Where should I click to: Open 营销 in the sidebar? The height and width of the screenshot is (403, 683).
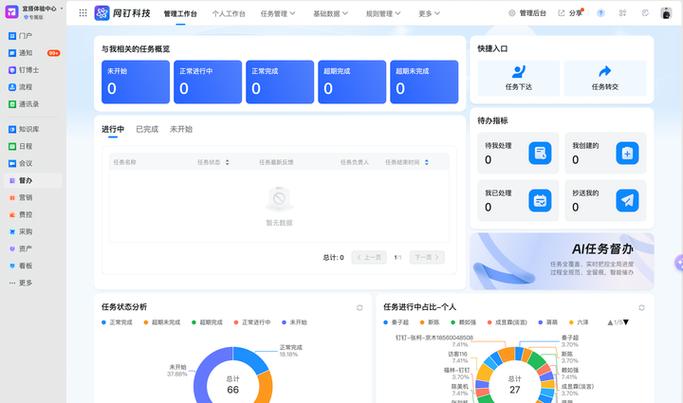(x=20, y=197)
